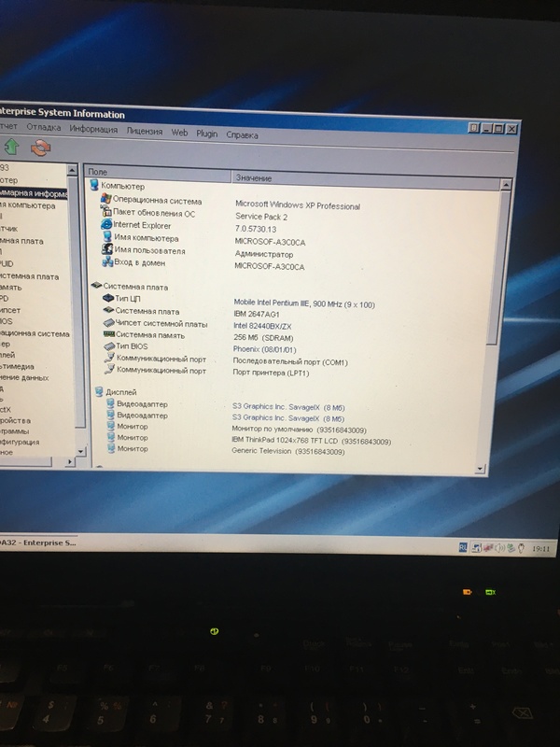Select the 7.0.5730.13 version value

coord(256,229)
